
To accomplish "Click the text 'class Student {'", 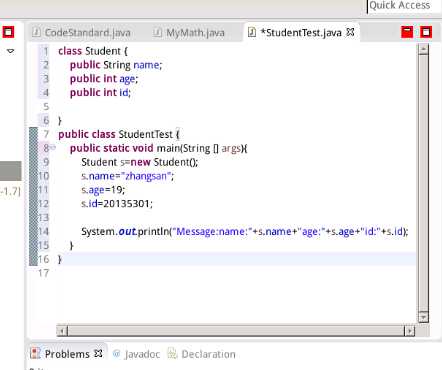I will 93,51.
